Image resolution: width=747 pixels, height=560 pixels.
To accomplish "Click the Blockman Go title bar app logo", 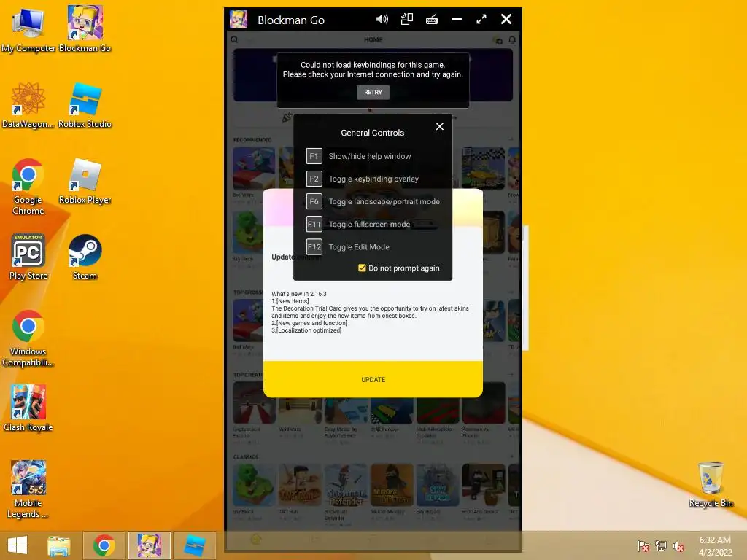I will (239, 20).
